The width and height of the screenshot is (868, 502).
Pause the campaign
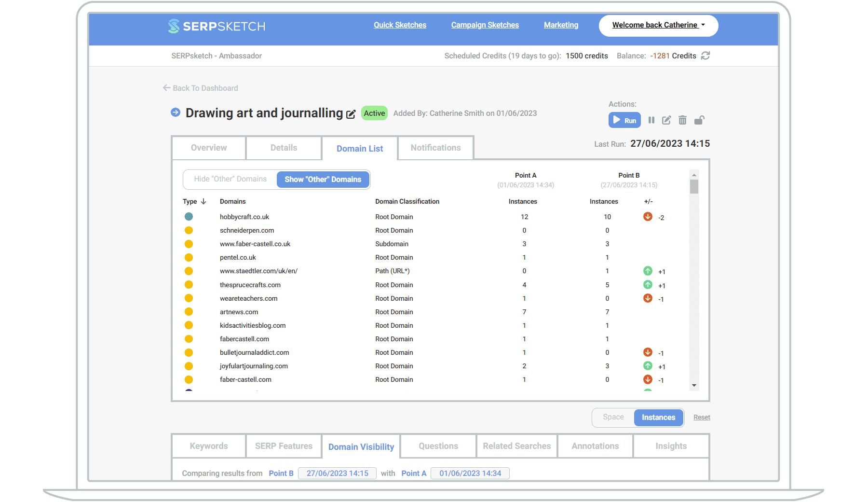651,120
